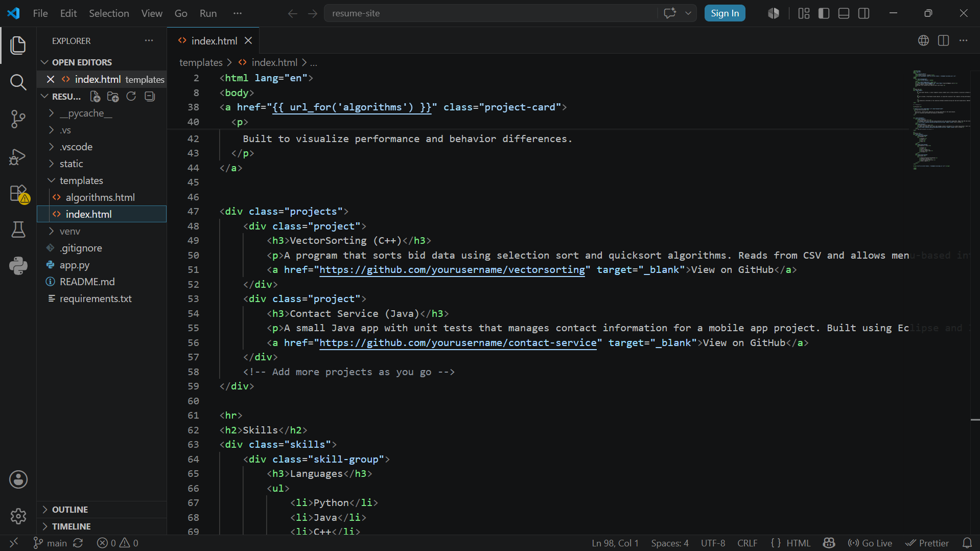The image size is (980, 551).
Task: Expand the __pycache__ folder
Action: coord(102,113)
